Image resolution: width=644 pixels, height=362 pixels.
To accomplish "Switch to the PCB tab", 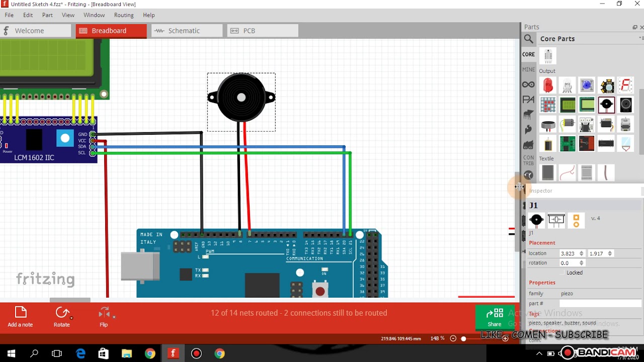I will 263,31.
